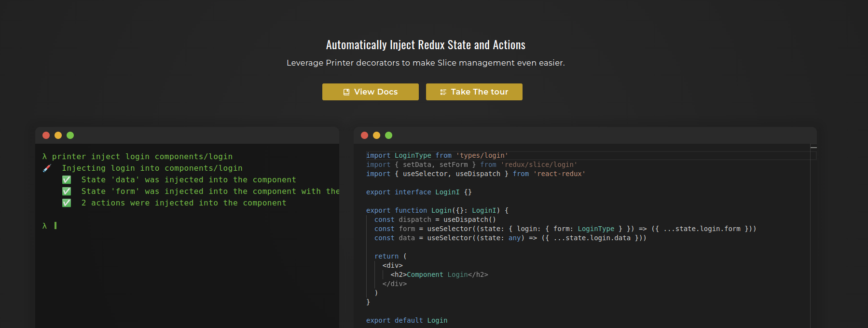Viewport: 868px width, 328px height.
Task: Click the export default Login line
Action: (x=406, y=320)
